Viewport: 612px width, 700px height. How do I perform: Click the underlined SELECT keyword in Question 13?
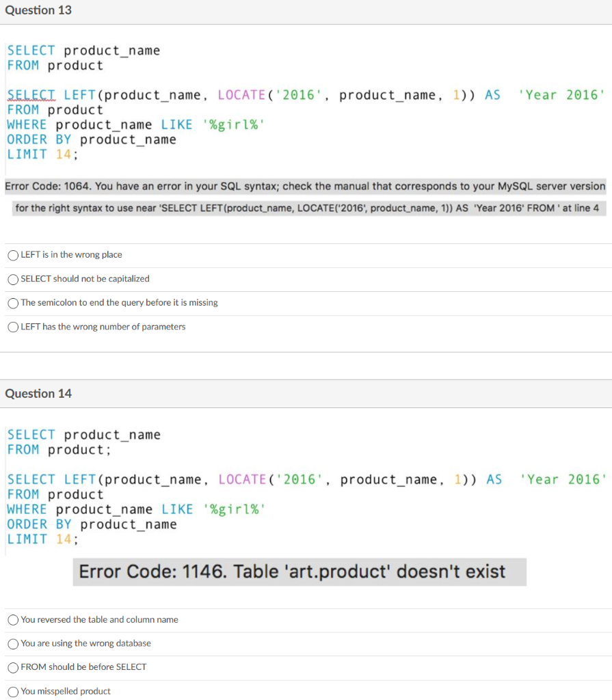coord(31,95)
